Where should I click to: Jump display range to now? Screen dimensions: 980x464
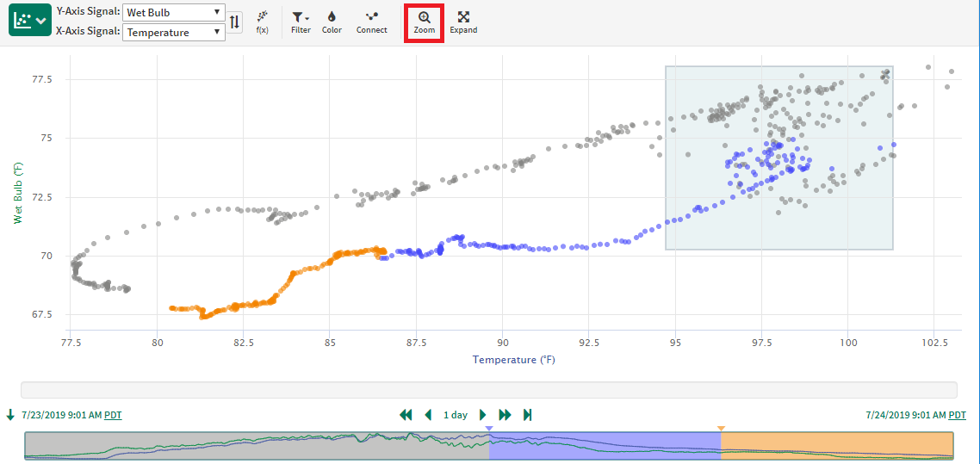[x=527, y=415]
